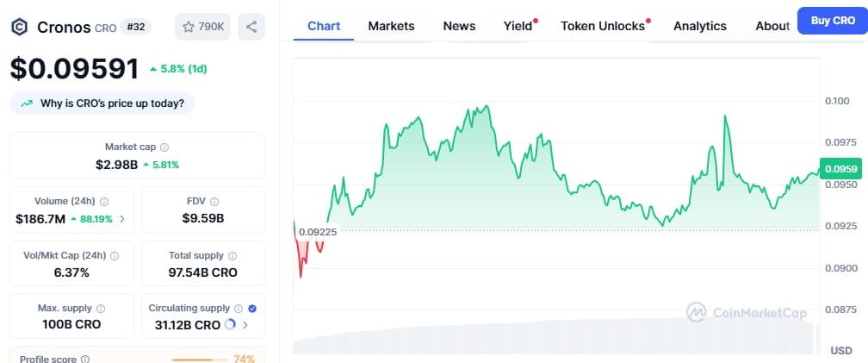Viewport: 868px width, 363px height.
Task: Click the Profile score progress bar
Action: point(199,360)
